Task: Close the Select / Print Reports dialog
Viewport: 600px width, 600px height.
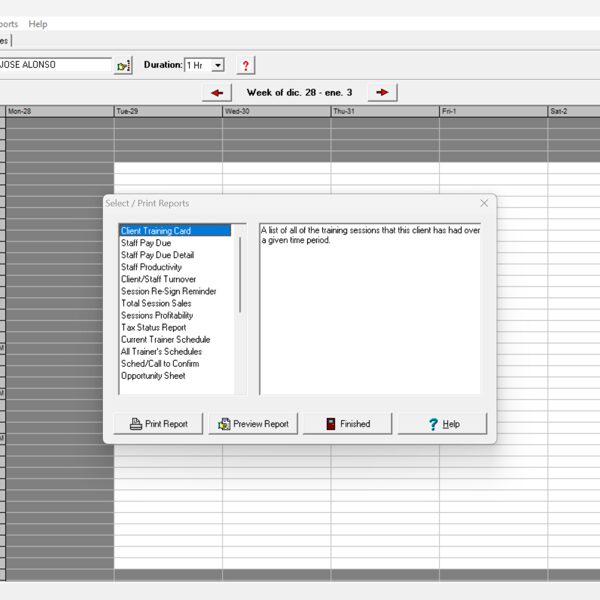Action: coord(484,203)
